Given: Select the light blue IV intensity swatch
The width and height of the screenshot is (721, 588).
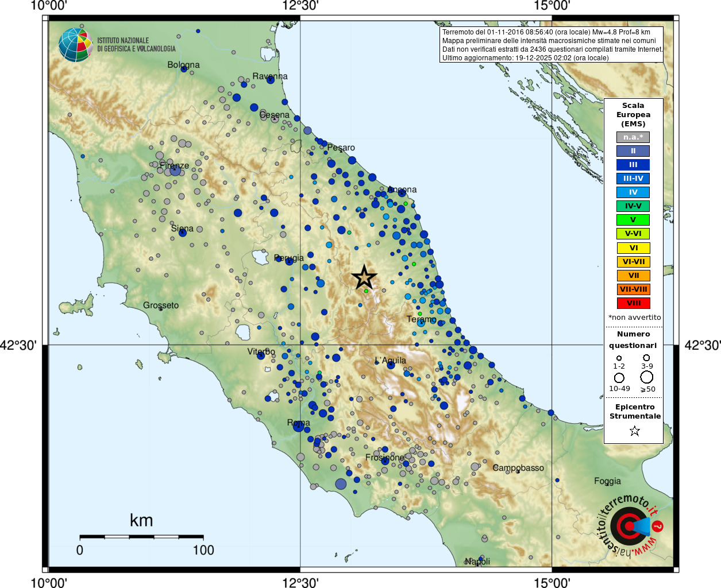Looking at the screenshot, I should tap(633, 192).
